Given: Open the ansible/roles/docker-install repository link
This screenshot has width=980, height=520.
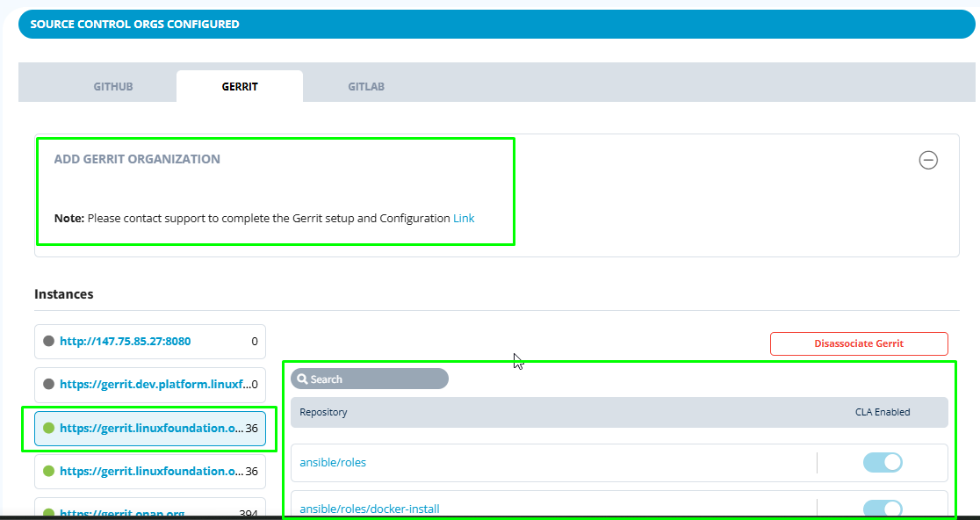Looking at the screenshot, I should (369, 509).
